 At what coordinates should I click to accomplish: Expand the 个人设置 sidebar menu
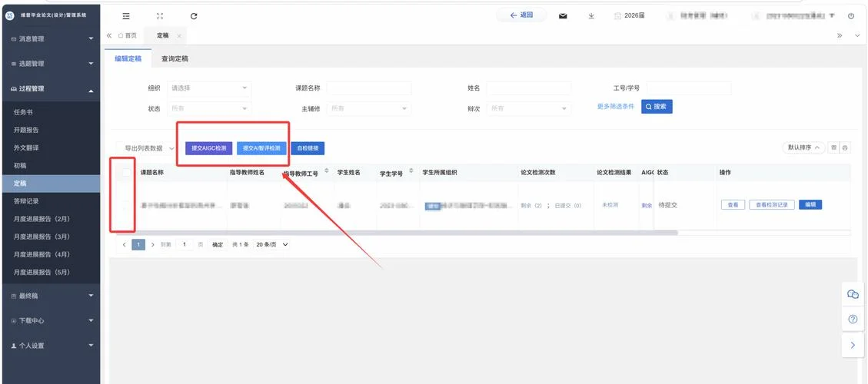click(x=51, y=346)
